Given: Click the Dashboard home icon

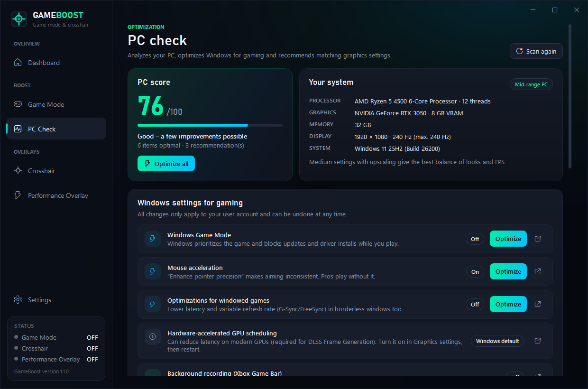Looking at the screenshot, I should coord(18,63).
